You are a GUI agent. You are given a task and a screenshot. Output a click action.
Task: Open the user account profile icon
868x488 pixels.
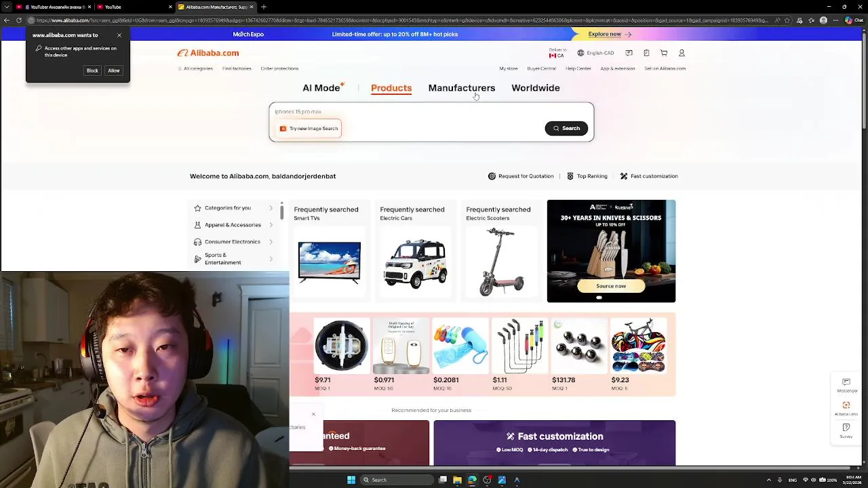pyautogui.click(x=682, y=53)
